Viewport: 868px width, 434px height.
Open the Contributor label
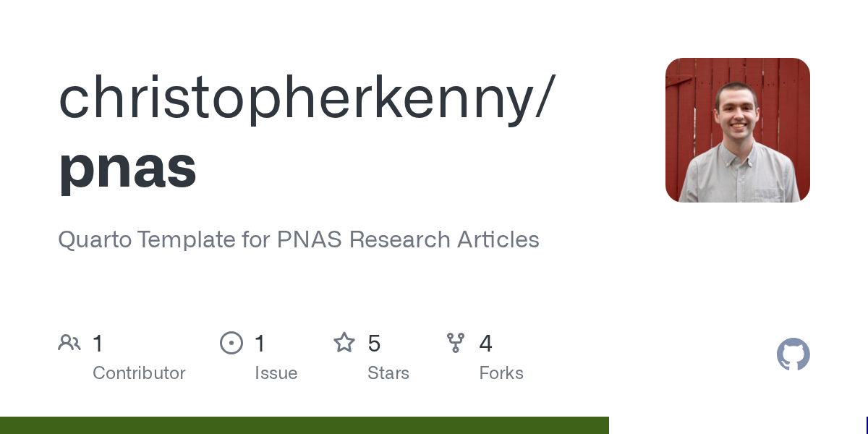coord(139,373)
